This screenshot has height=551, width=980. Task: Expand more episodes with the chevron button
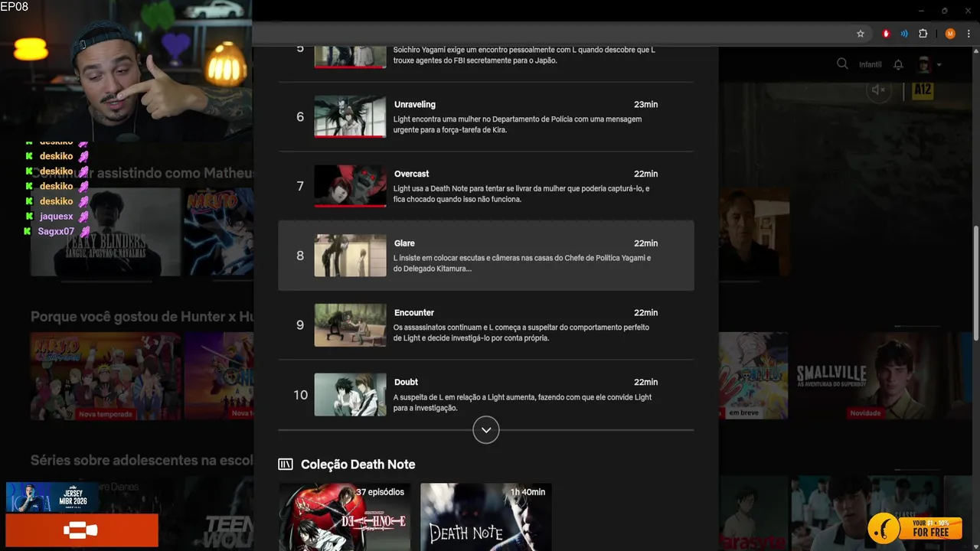coord(486,430)
